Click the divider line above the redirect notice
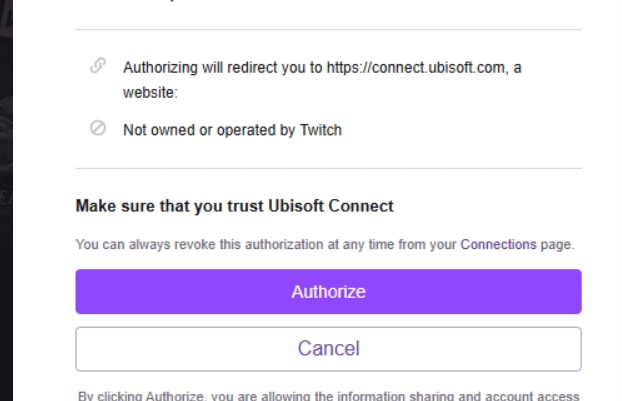Image resolution: width=622 pixels, height=401 pixels. 328,29
